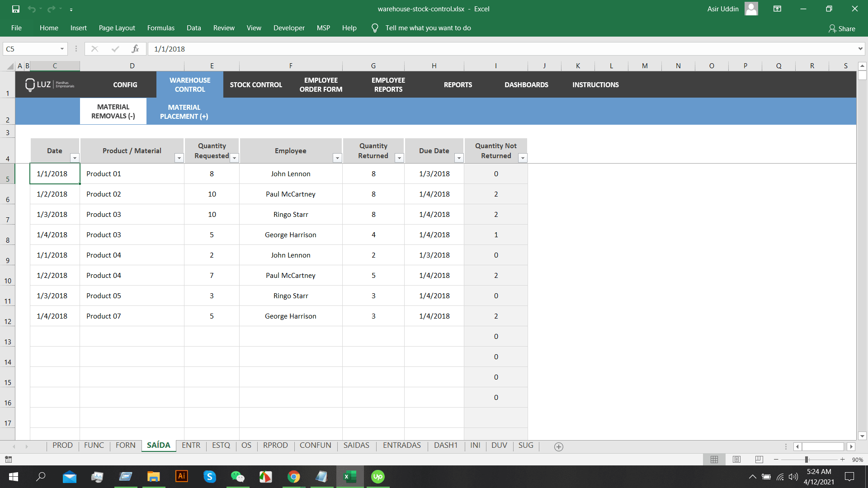The height and width of the screenshot is (488, 868).
Task: Switch to Normal view in status bar
Action: (714, 460)
